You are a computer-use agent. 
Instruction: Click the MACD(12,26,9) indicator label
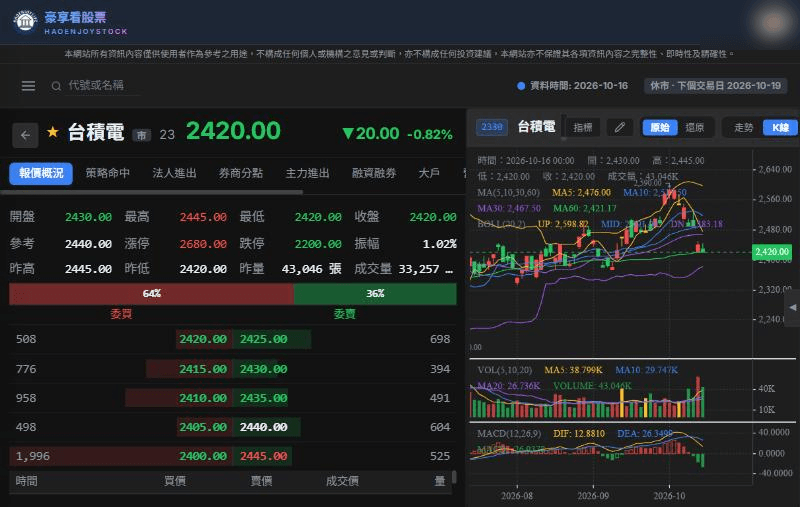[509, 434]
